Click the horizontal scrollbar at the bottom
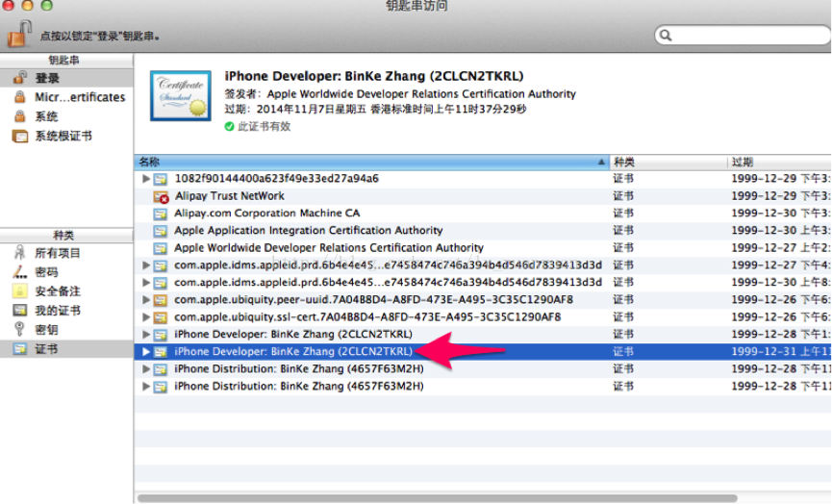The width and height of the screenshot is (832, 504). click(438, 498)
